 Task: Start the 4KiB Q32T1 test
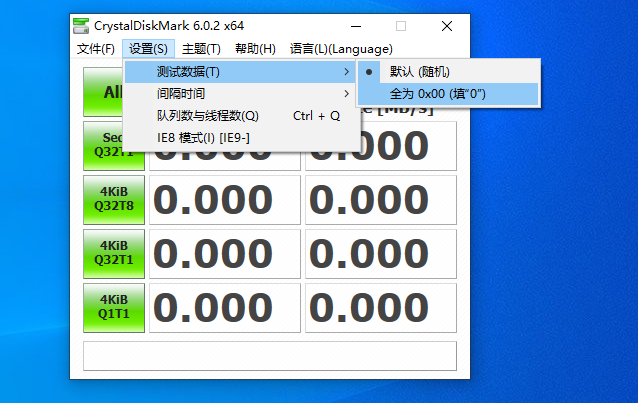(114, 254)
